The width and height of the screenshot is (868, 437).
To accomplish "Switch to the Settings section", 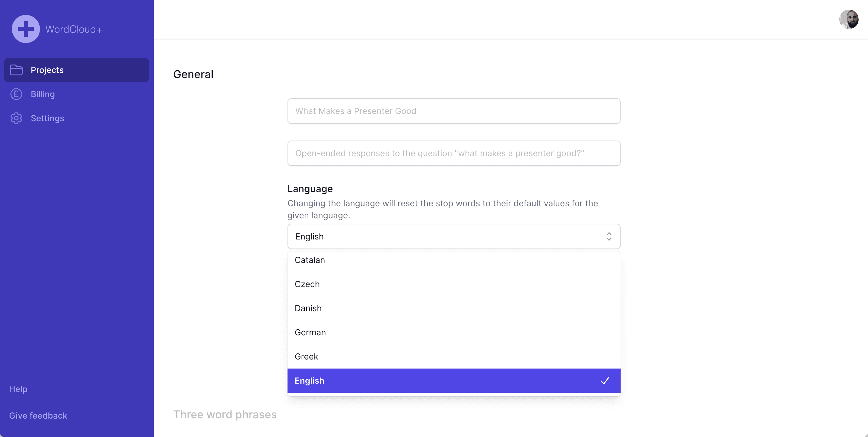I will pyautogui.click(x=47, y=118).
